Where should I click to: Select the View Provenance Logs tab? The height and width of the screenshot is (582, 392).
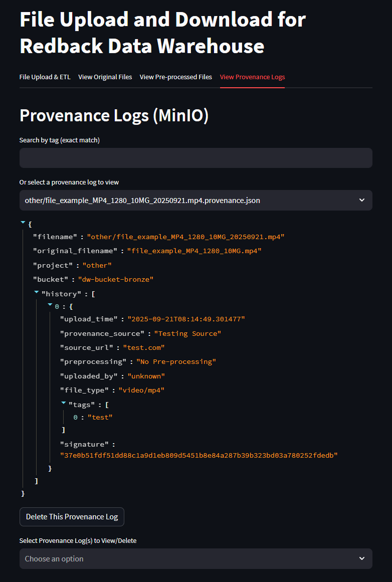click(253, 77)
